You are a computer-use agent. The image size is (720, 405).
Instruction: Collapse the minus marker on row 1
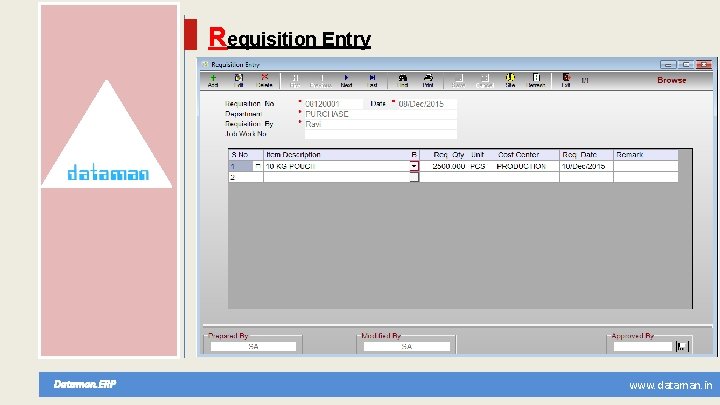[x=258, y=165]
